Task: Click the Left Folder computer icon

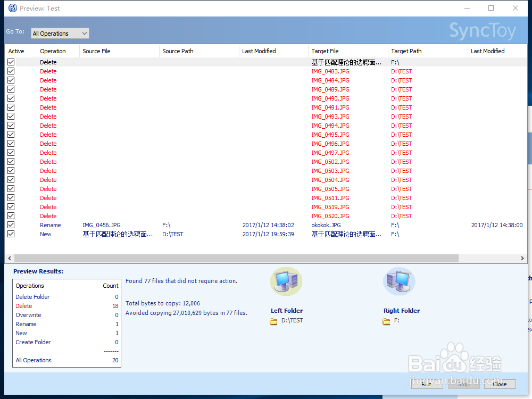Action: [x=286, y=281]
